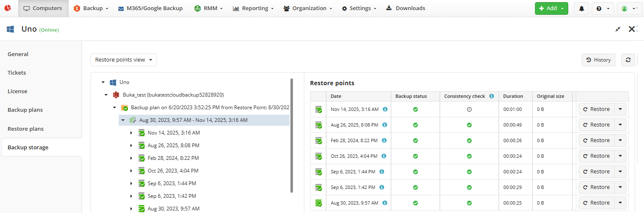The height and width of the screenshot is (213, 644).
Task: Click the notification bell icon
Action: [581, 8]
